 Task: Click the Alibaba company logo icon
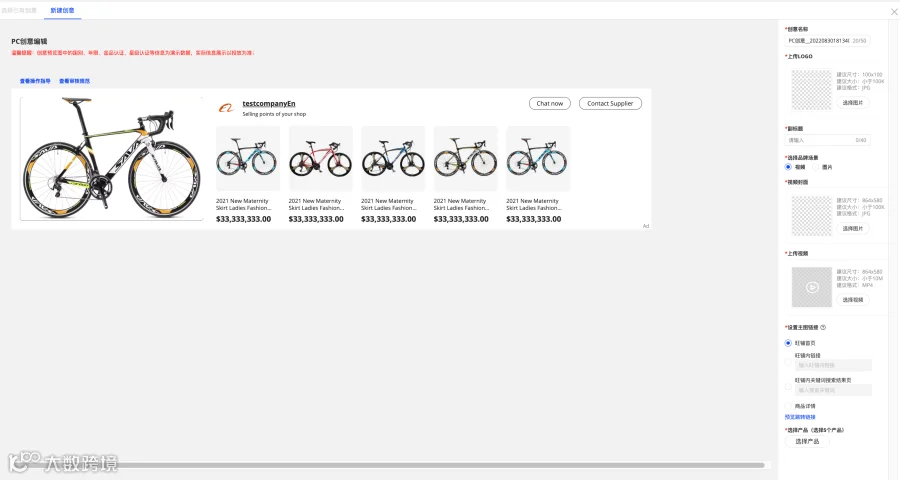(226, 107)
